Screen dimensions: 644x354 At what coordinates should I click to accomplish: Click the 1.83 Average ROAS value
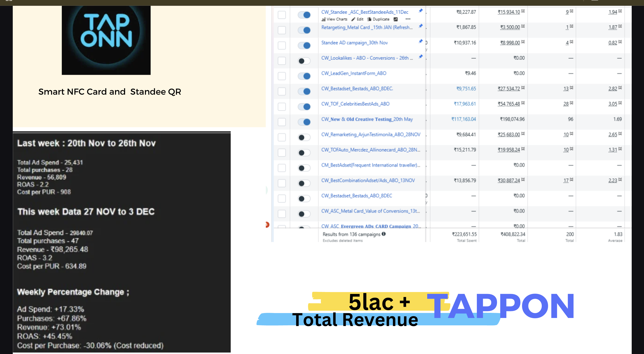(x=618, y=234)
